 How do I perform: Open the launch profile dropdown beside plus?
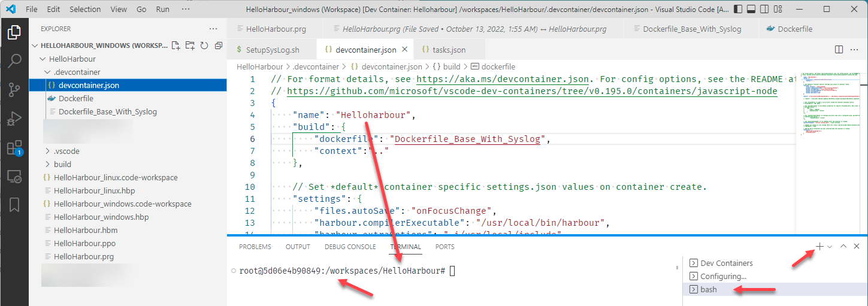point(830,247)
